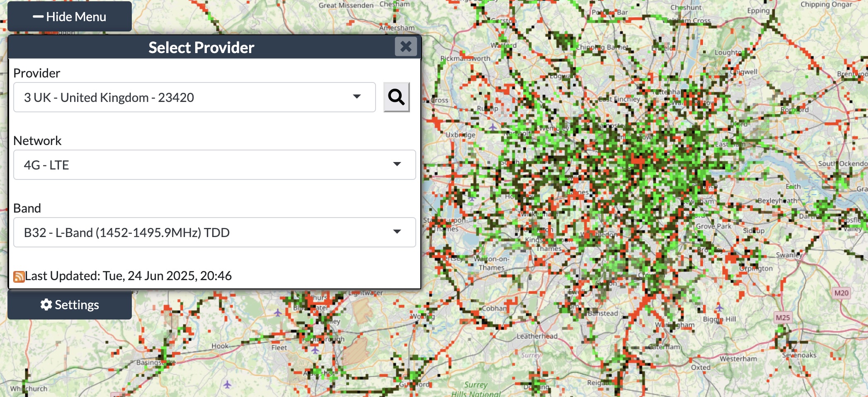
Task: Click the Leatherhead label on the map
Action: tap(537, 336)
